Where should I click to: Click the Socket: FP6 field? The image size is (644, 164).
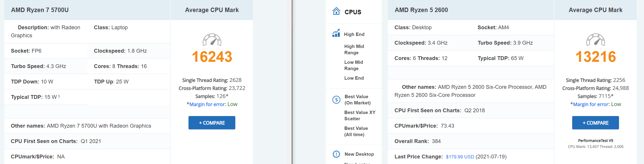click(26, 51)
